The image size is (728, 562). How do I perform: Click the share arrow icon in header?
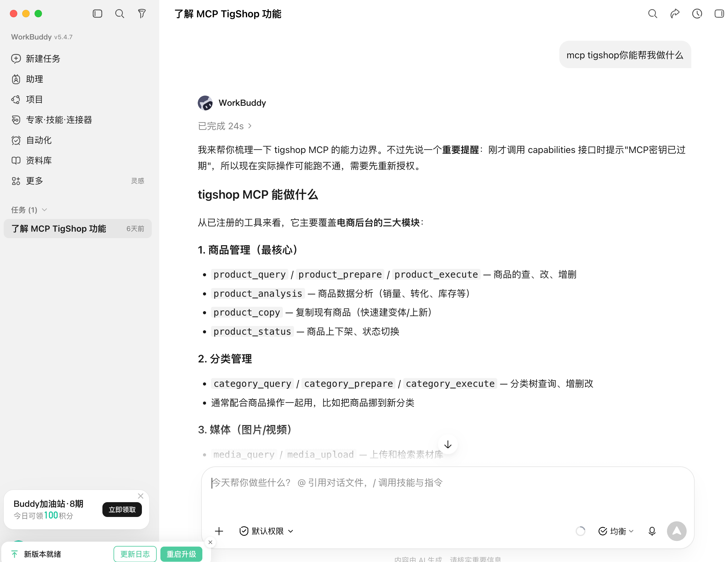click(x=675, y=14)
